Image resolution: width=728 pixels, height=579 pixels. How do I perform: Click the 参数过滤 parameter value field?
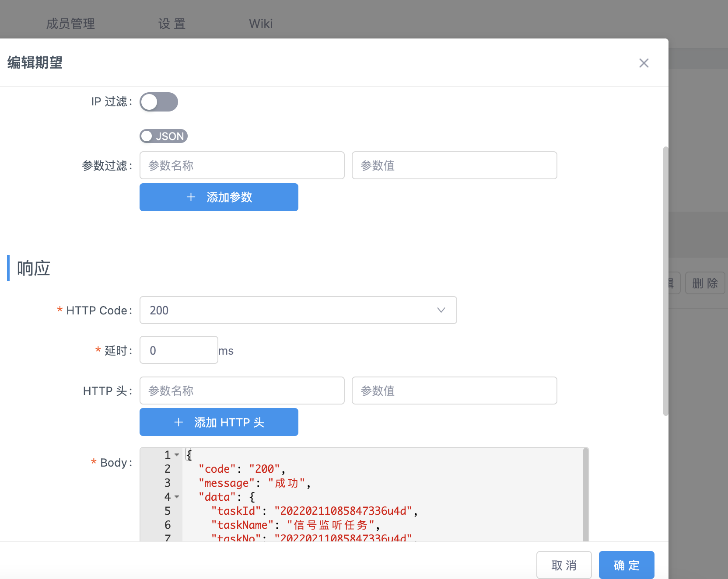tap(454, 165)
